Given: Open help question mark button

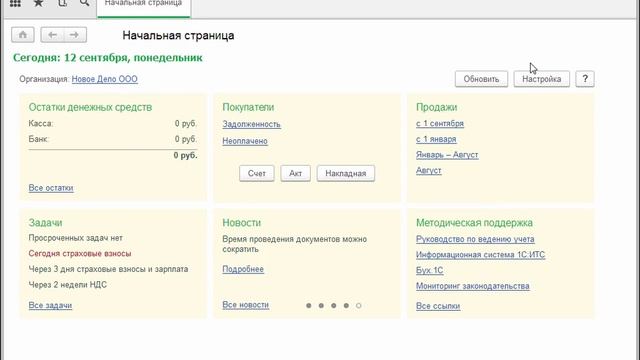Looking at the screenshot, I should (x=585, y=79).
